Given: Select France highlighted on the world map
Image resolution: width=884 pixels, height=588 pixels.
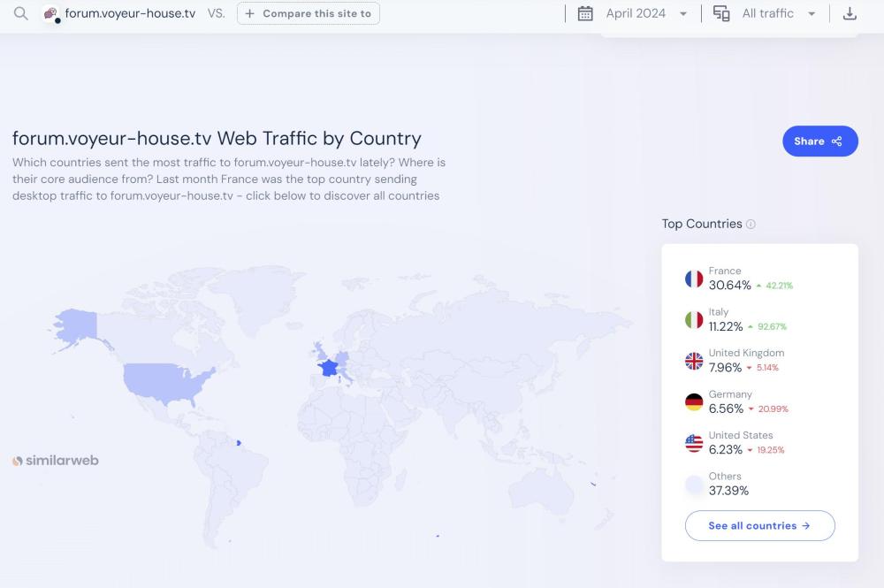Looking at the screenshot, I should (x=329, y=366).
